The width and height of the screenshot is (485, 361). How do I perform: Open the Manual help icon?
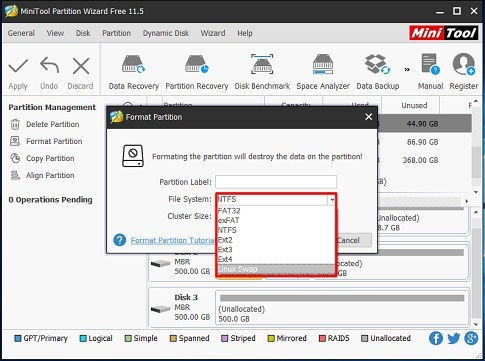click(430, 64)
